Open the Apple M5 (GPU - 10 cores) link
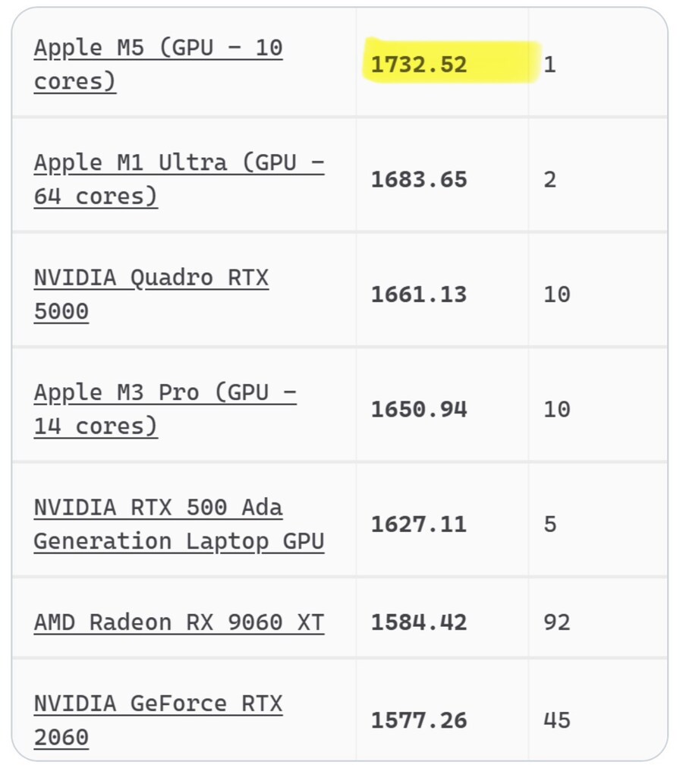The image size is (683, 784). pos(158,49)
